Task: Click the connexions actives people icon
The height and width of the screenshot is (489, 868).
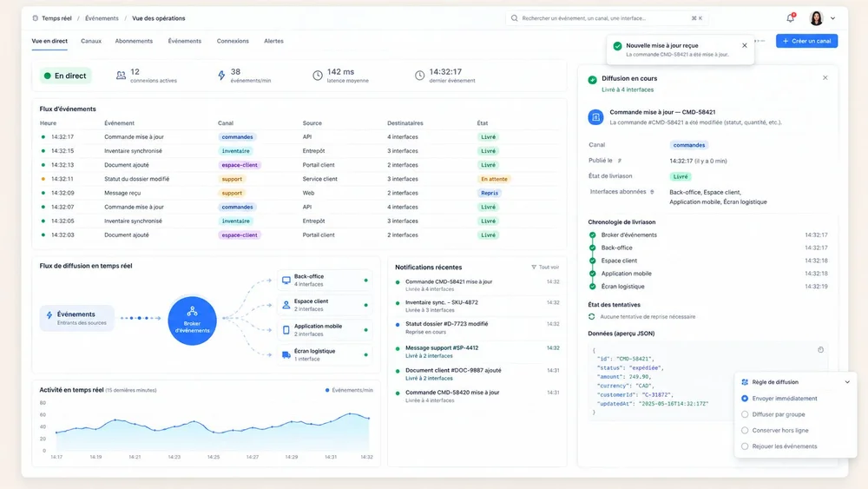Action: click(121, 76)
